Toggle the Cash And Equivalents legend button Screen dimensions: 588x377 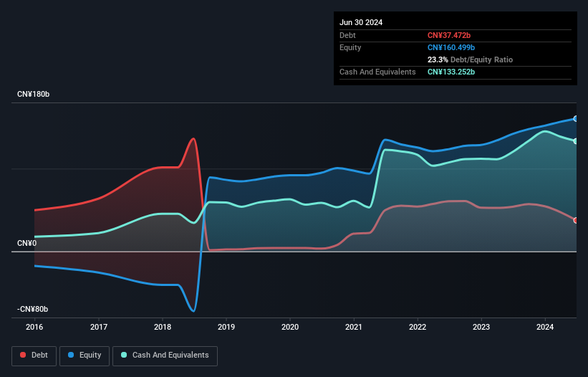(165, 355)
